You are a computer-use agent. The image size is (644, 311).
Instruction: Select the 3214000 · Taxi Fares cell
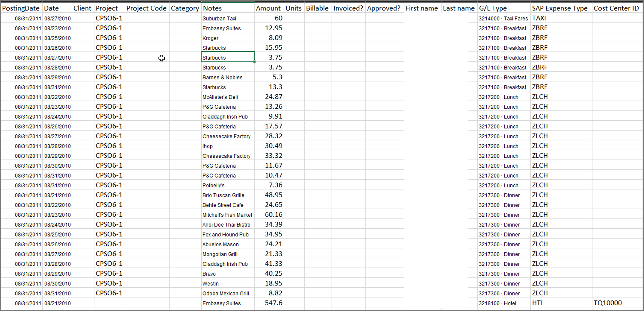click(x=504, y=18)
